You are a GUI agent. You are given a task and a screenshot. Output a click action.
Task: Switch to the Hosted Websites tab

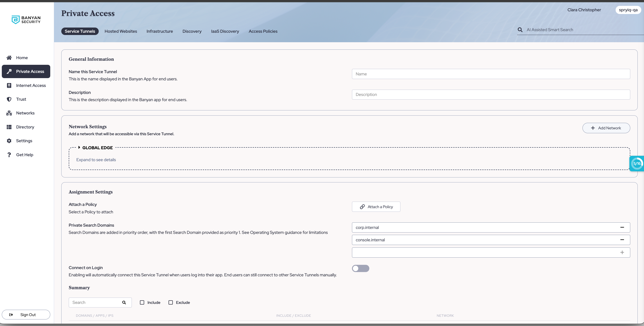[121, 31]
